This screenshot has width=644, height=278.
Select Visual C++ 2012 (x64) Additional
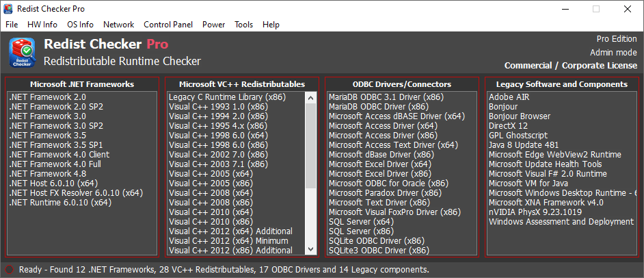pos(231,231)
